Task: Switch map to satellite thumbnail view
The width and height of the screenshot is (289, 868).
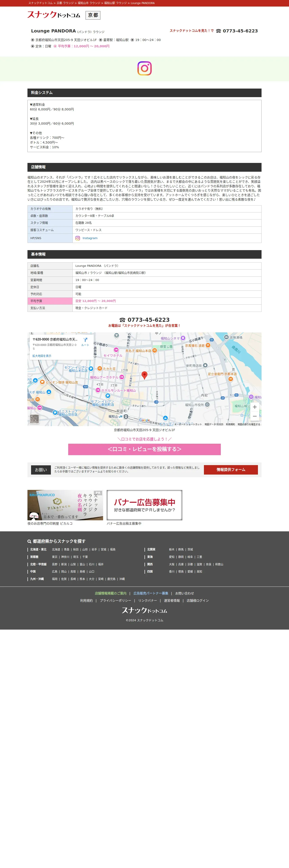Action: [x=34, y=419]
